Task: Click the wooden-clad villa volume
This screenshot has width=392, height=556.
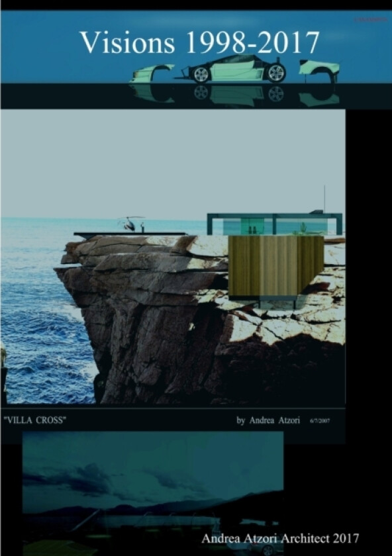Action: (276, 266)
